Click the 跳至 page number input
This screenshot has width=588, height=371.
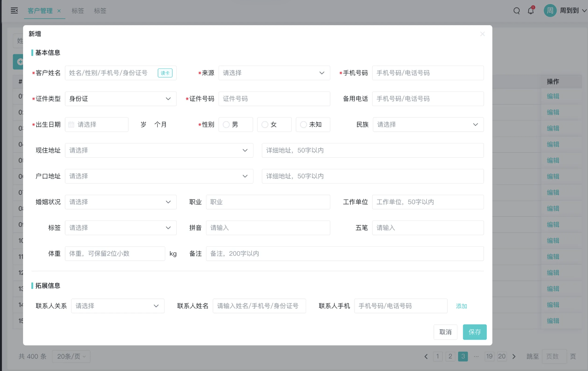pyautogui.click(x=554, y=356)
